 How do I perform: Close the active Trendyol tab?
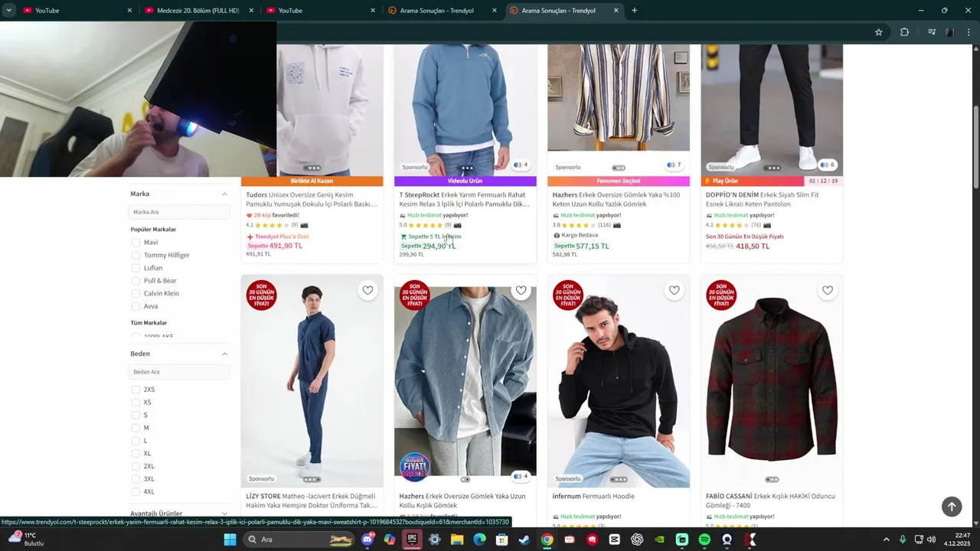point(616,11)
